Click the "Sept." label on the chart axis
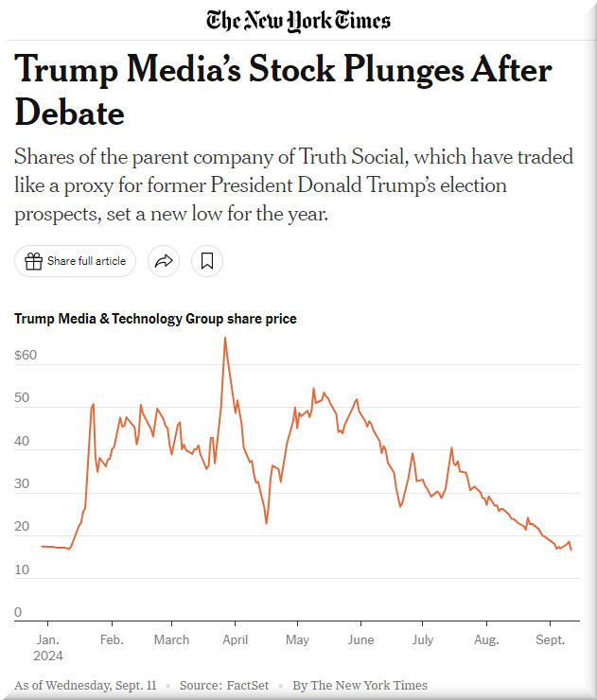The height and width of the screenshot is (700, 597). pos(550,640)
